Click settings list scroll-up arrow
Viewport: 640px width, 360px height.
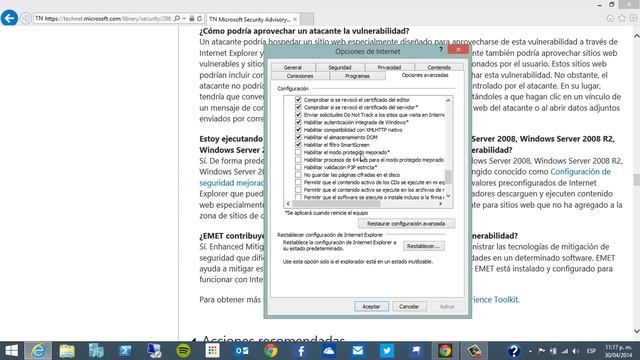point(448,100)
